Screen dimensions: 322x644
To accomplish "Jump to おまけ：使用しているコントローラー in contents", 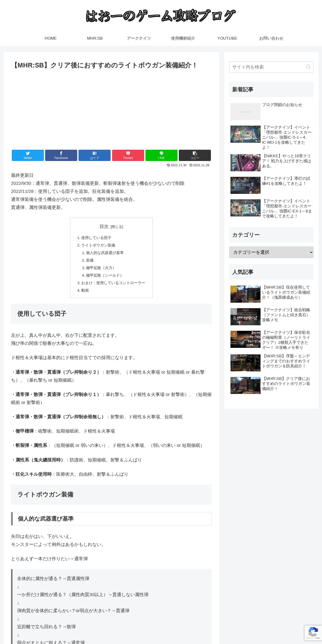I will point(113,283).
